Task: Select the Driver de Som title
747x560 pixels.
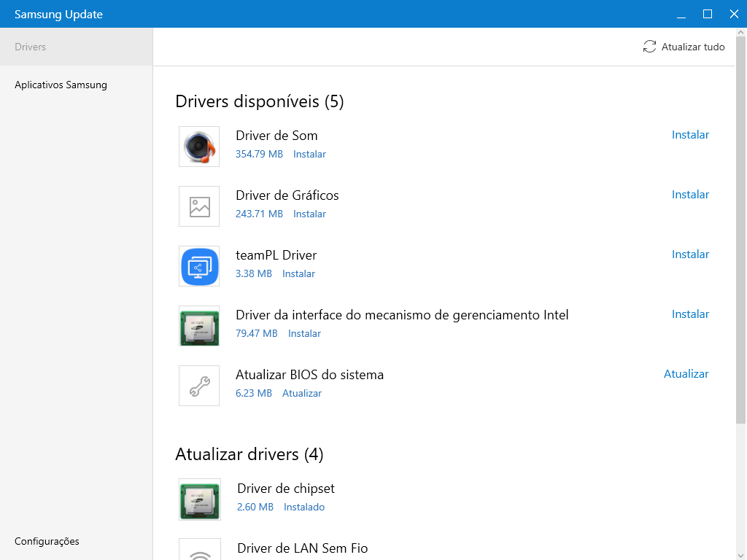Action: 276,136
